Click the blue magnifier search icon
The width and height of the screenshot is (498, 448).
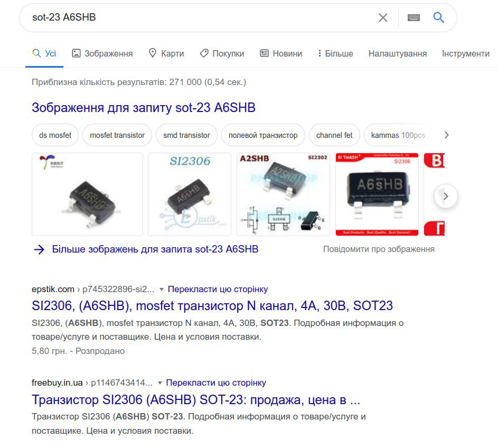tap(439, 17)
